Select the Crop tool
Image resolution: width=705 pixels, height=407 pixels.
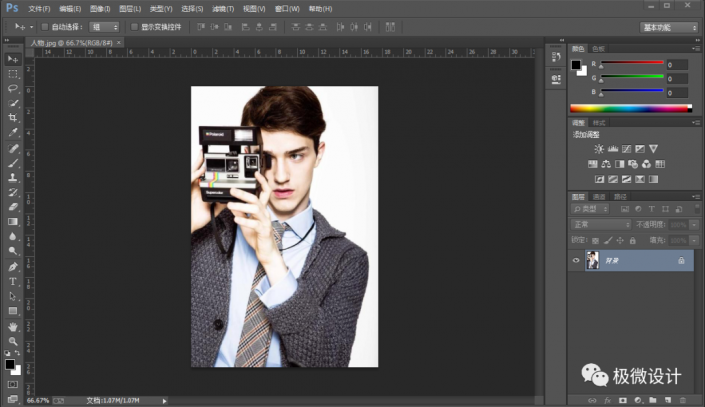(13, 117)
